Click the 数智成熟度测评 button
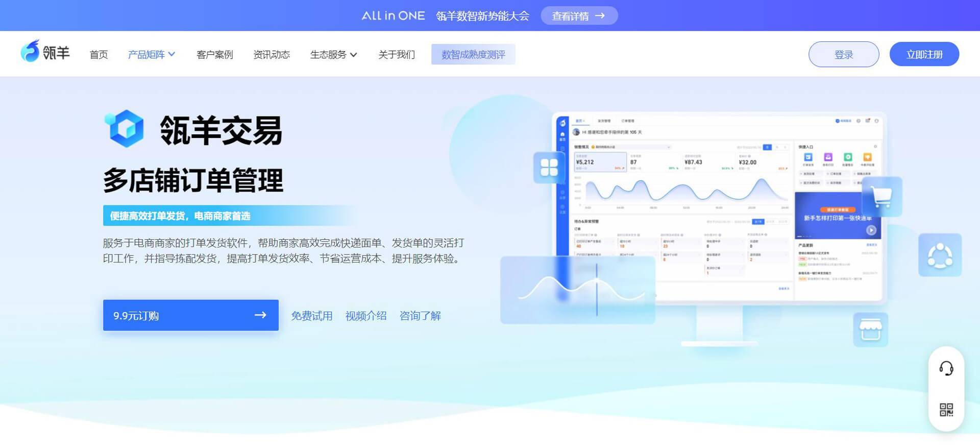 click(x=473, y=55)
